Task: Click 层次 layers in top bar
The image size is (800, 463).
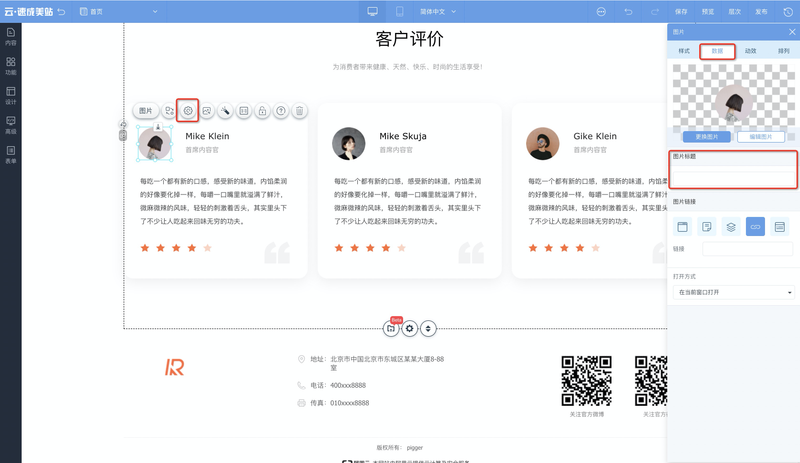Action: 734,11
